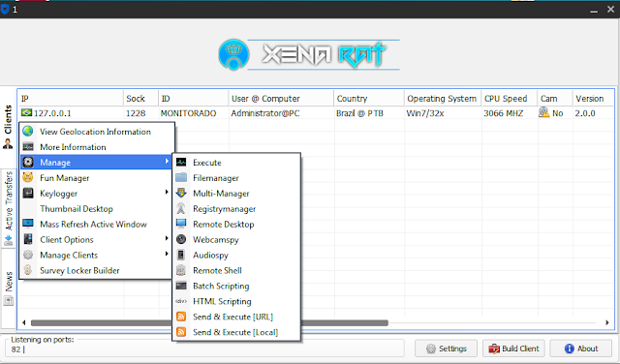Sort by the Version column header
Image resolution: width=620 pixels, height=364 pixels.
click(593, 99)
